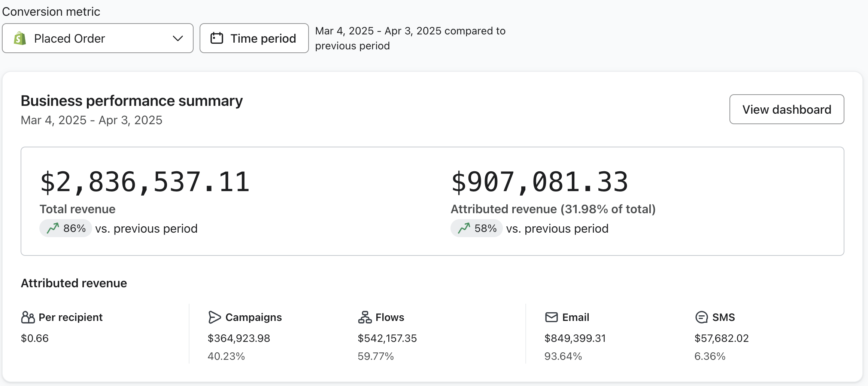Click the Email share 93.64%
This screenshot has width=868, height=386.
pyautogui.click(x=563, y=356)
